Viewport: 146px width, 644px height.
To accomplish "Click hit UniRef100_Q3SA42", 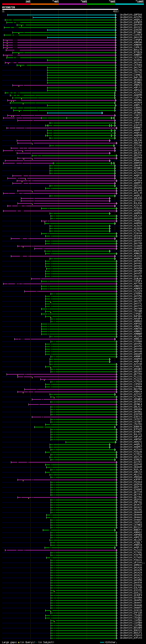I will click(x=131, y=585).
